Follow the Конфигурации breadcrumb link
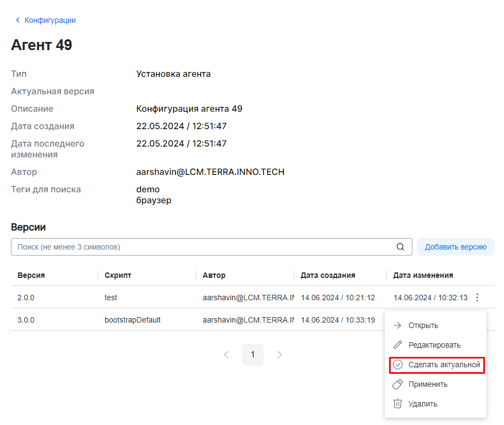Viewport: 504px width, 425px height. [50, 20]
